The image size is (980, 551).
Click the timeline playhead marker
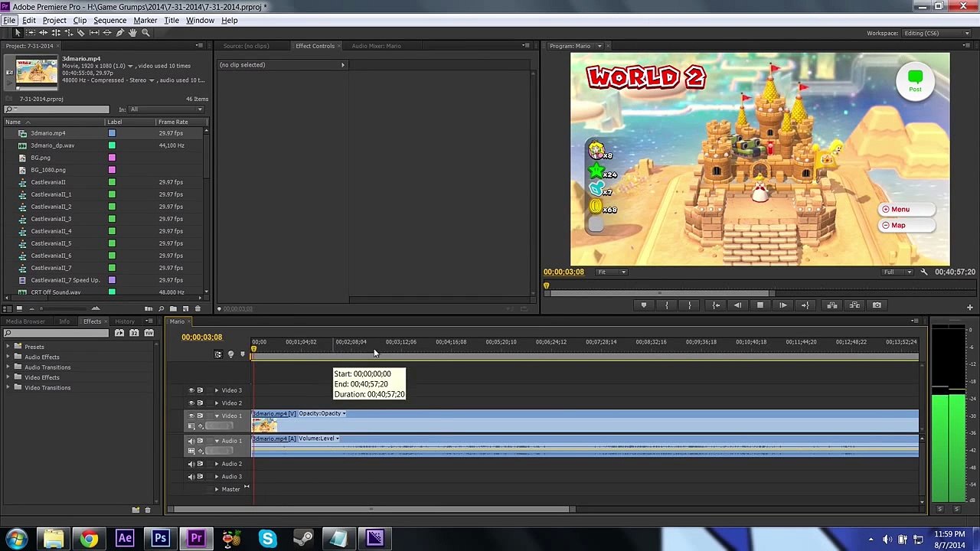coord(253,350)
